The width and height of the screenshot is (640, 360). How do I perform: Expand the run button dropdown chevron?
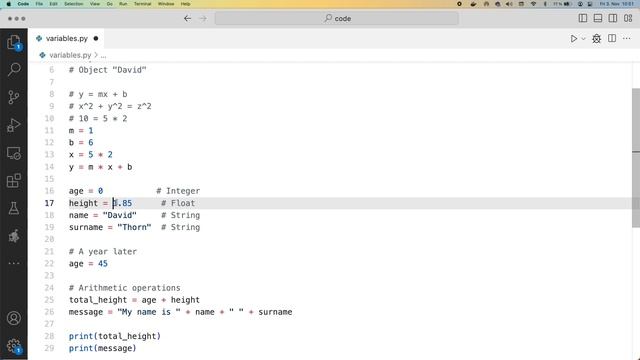584,39
